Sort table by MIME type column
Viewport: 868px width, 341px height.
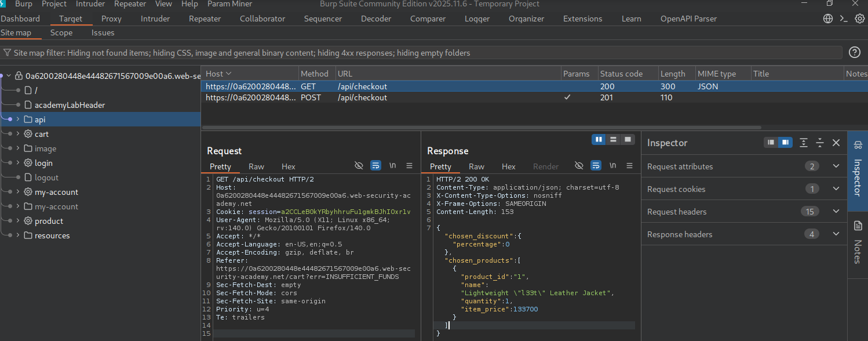click(x=722, y=74)
